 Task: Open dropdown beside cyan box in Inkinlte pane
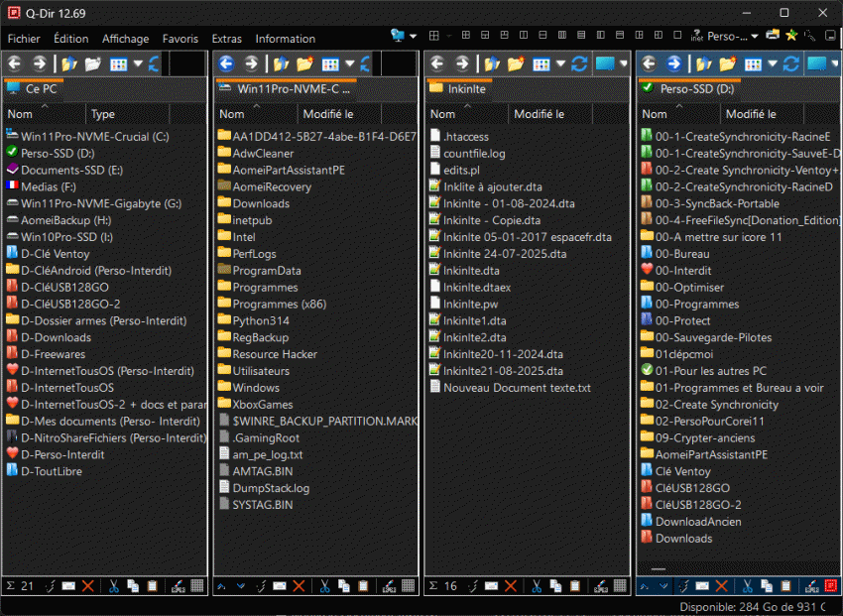point(623,63)
